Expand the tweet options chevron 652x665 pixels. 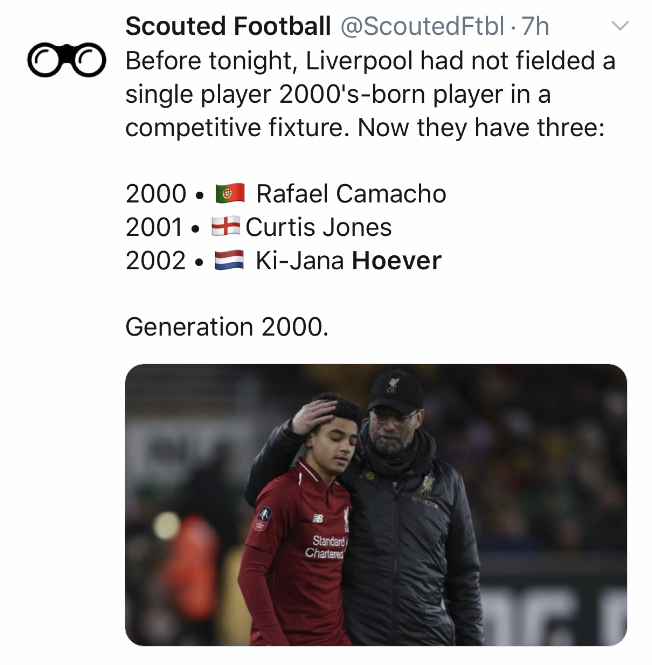click(620, 26)
